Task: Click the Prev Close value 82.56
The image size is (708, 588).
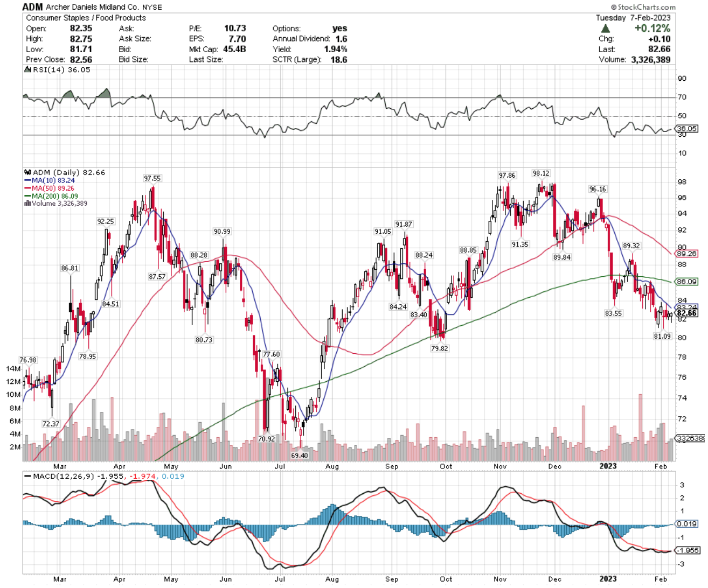Action: pos(81,59)
